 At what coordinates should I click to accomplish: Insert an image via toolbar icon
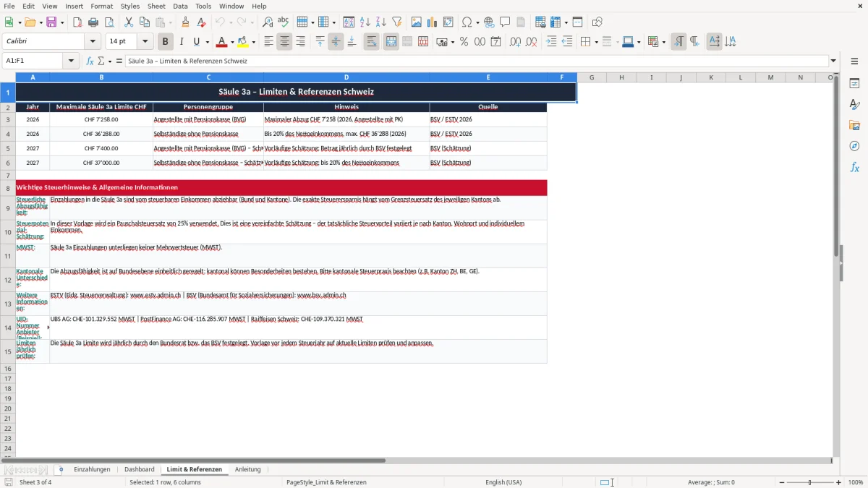point(417,22)
